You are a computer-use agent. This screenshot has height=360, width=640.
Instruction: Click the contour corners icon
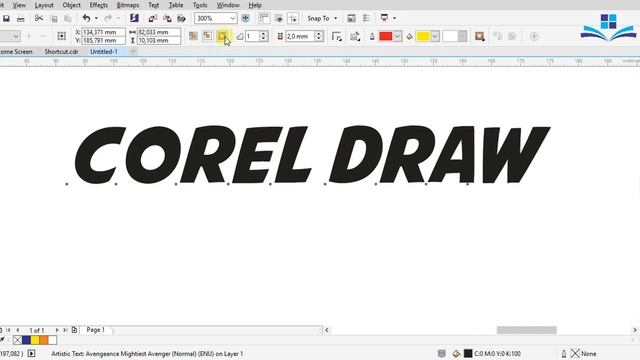pyautogui.click(x=337, y=36)
